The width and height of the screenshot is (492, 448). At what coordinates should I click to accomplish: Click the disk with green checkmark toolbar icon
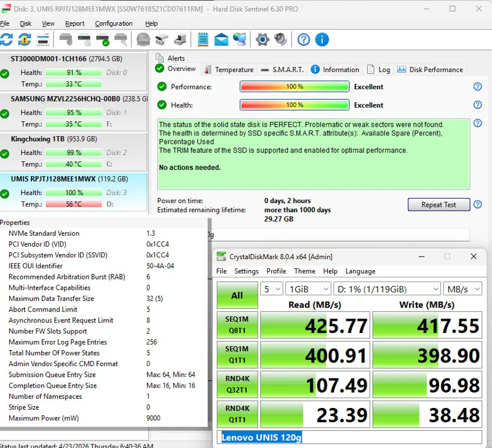coord(103,39)
